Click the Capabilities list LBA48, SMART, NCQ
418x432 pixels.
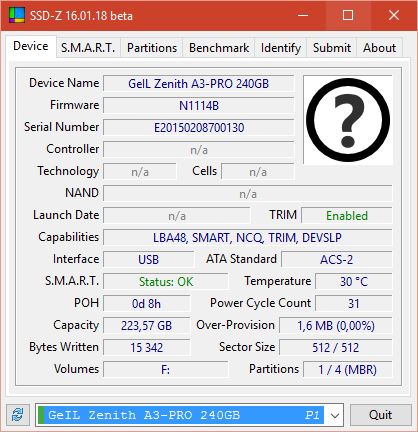point(248,238)
